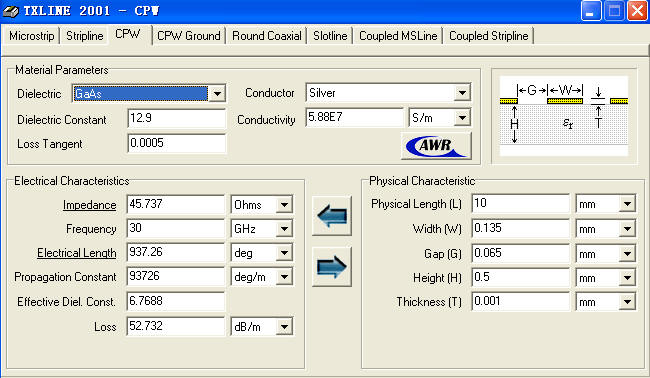Click the Conductivity field 5.88E7
This screenshot has height=378, width=650.
[x=355, y=117]
